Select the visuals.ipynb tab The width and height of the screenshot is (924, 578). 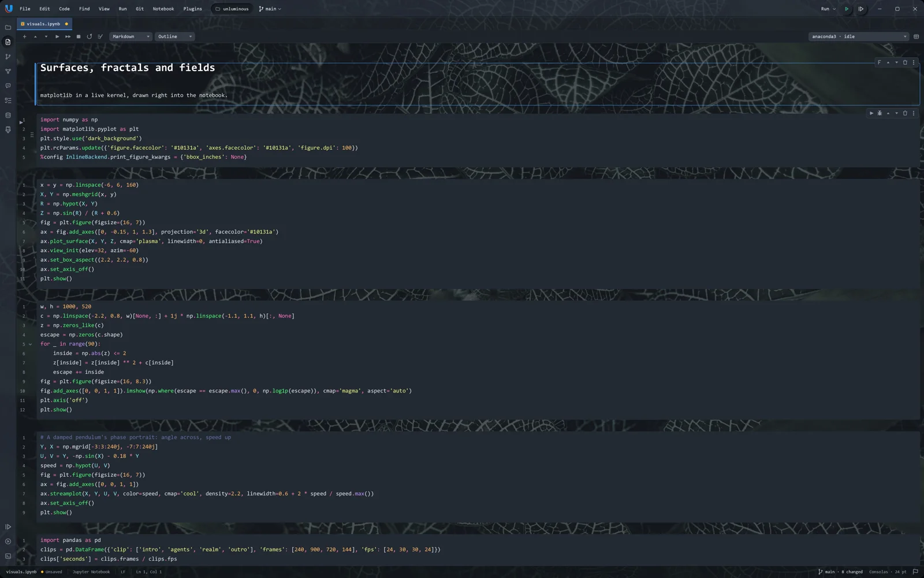click(x=44, y=24)
